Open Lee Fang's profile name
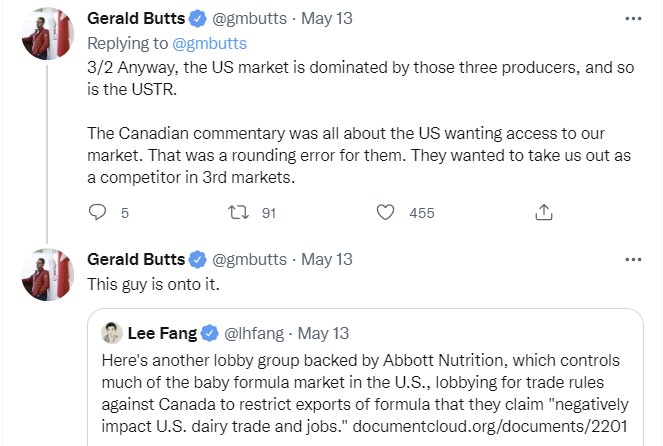Screen dimensions: 663x446 tap(162, 333)
